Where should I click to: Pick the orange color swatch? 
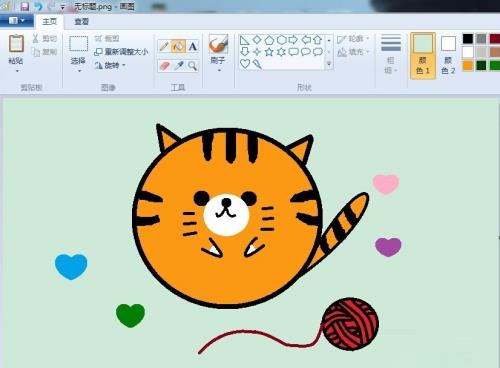click(x=468, y=65)
